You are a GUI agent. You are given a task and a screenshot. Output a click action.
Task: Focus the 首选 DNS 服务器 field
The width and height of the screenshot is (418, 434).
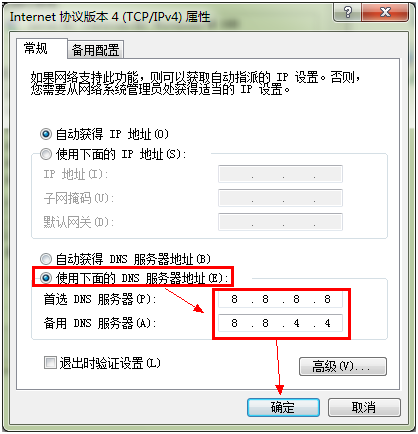tap(280, 299)
